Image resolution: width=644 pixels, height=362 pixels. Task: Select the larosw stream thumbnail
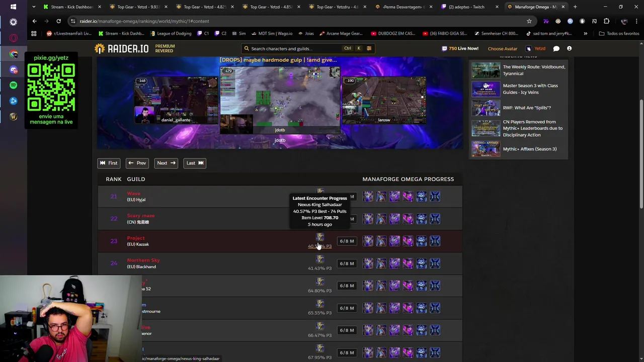(x=384, y=100)
